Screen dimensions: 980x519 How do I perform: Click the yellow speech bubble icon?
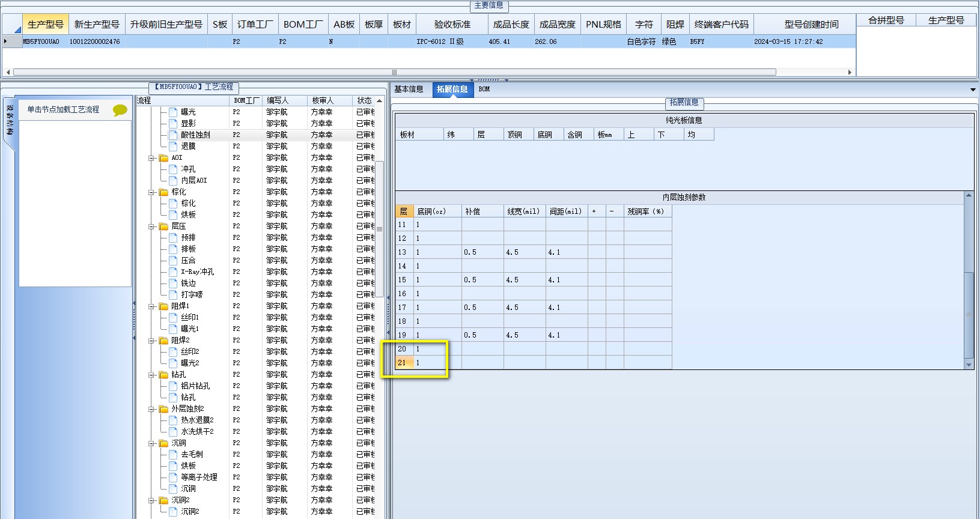(120, 110)
